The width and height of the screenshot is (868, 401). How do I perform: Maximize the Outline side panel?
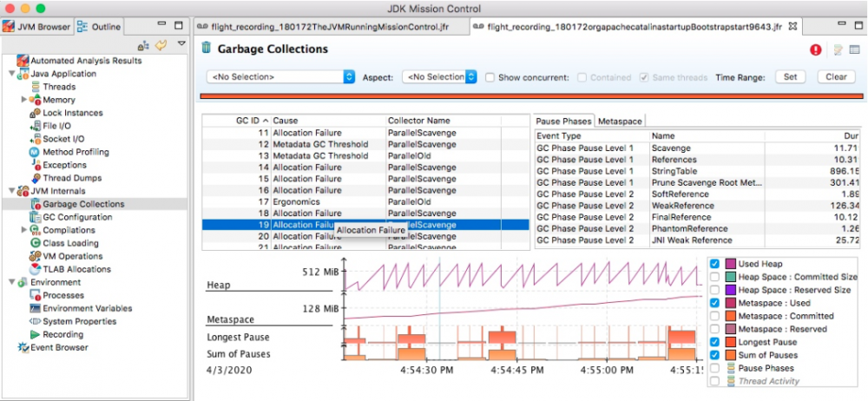click(x=178, y=24)
